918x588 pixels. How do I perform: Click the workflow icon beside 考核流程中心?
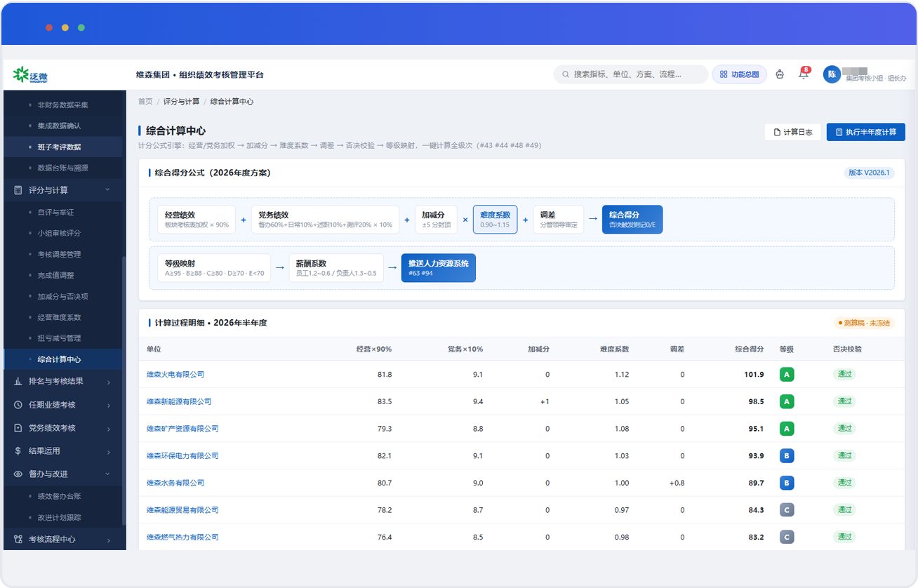pyautogui.click(x=18, y=540)
